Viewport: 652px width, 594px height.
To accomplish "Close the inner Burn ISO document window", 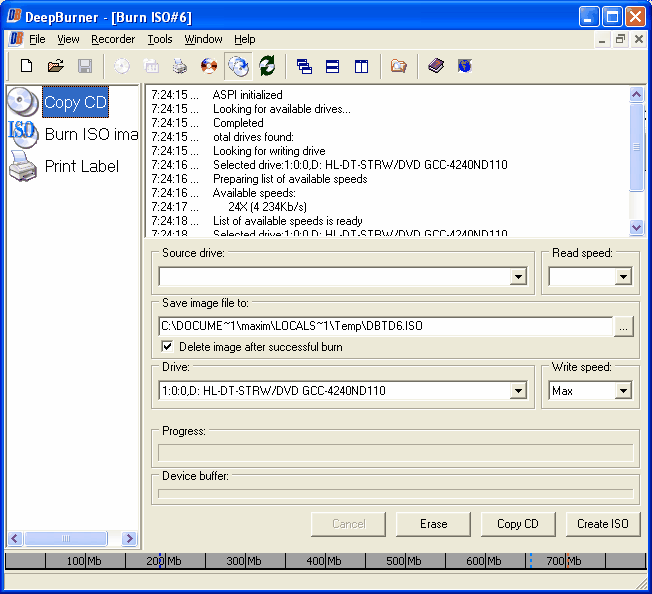I will 639,39.
